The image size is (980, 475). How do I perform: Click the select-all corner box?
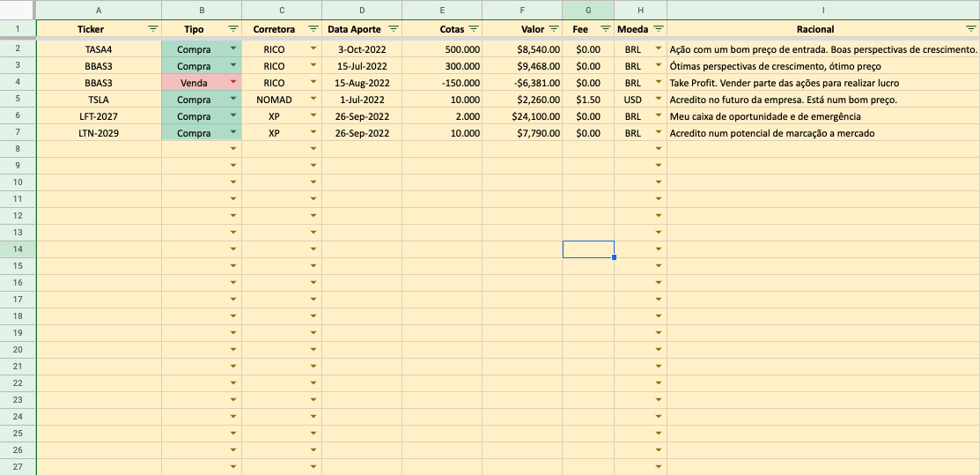(18, 10)
